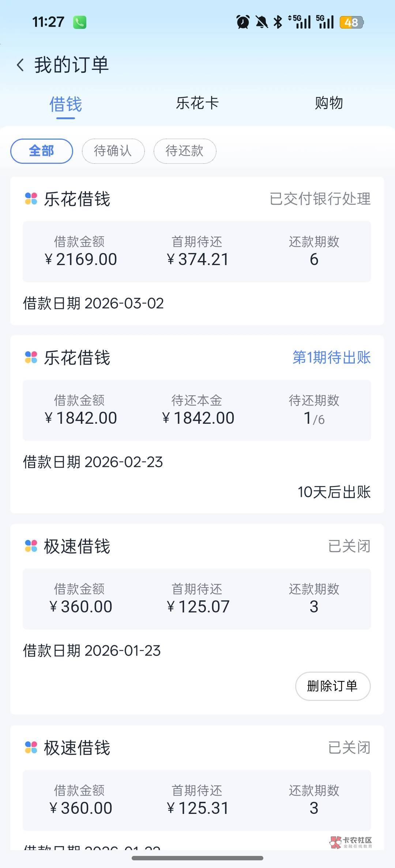Tap the Bluetooth status icon
This screenshot has height=868, width=395.
coord(278,22)
